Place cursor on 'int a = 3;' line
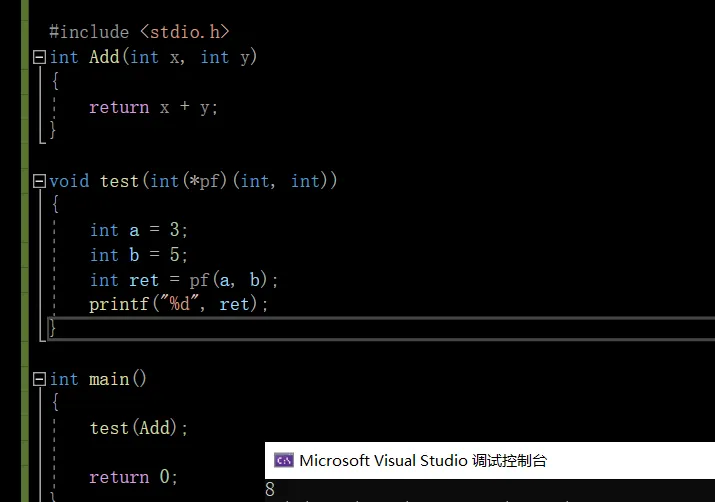 tap(139, 230)
